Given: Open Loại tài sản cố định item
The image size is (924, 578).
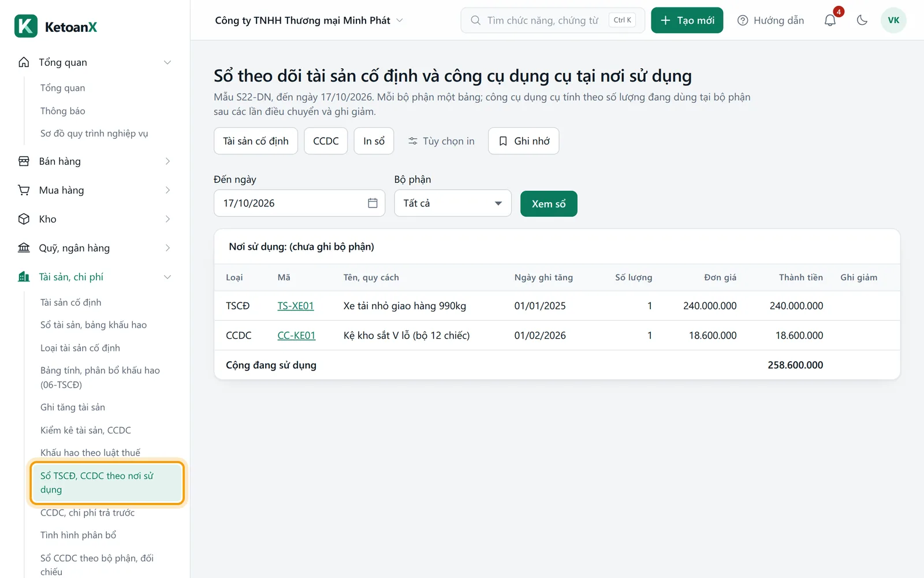Looking at the screenshot, I should (x=80, y=348).
